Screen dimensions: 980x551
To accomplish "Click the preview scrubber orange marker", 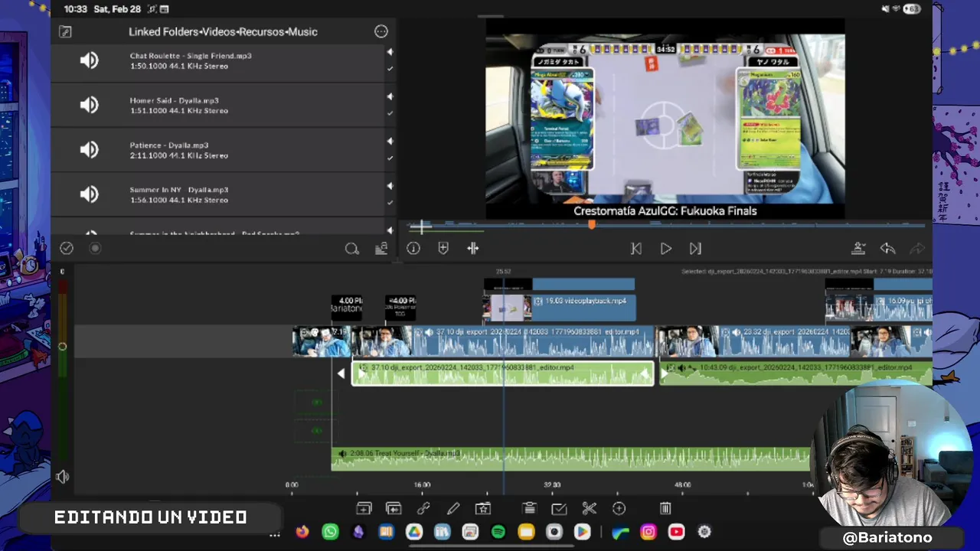I will click(591, 224).
